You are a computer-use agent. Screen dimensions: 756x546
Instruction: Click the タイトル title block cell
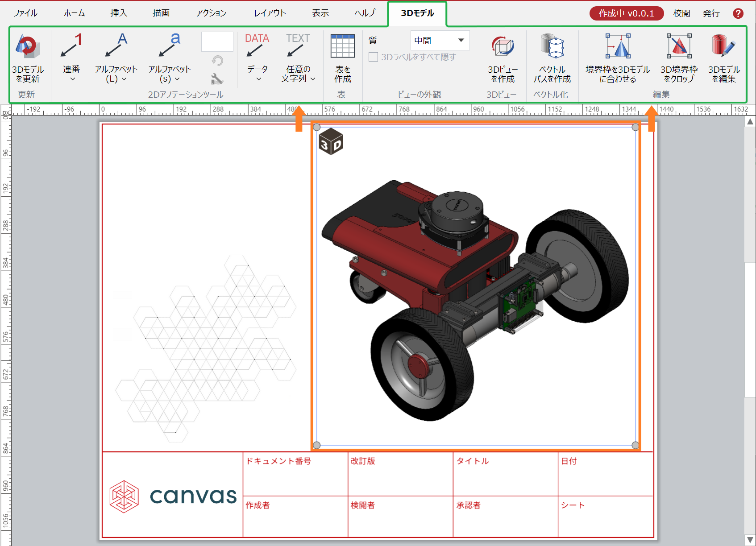[x=506, y=474]
